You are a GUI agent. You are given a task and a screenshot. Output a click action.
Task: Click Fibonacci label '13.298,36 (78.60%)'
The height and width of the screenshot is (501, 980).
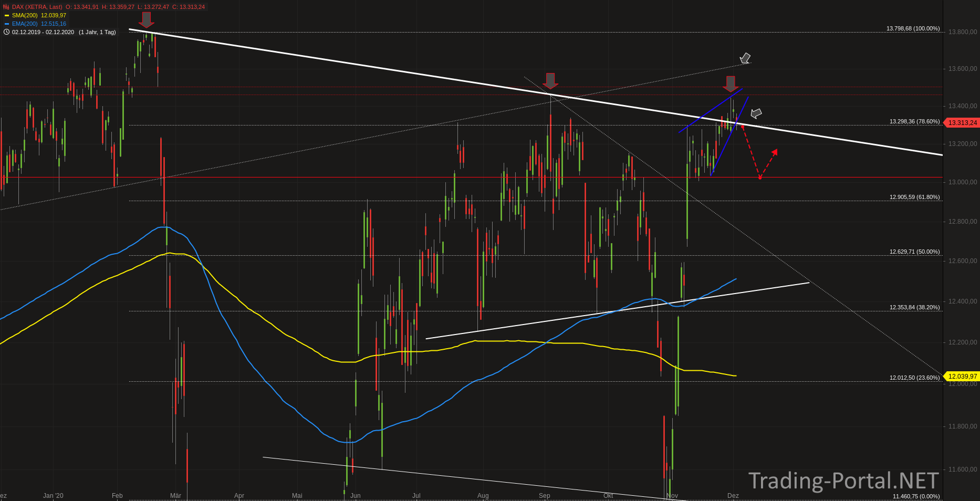tap(915, 121)
